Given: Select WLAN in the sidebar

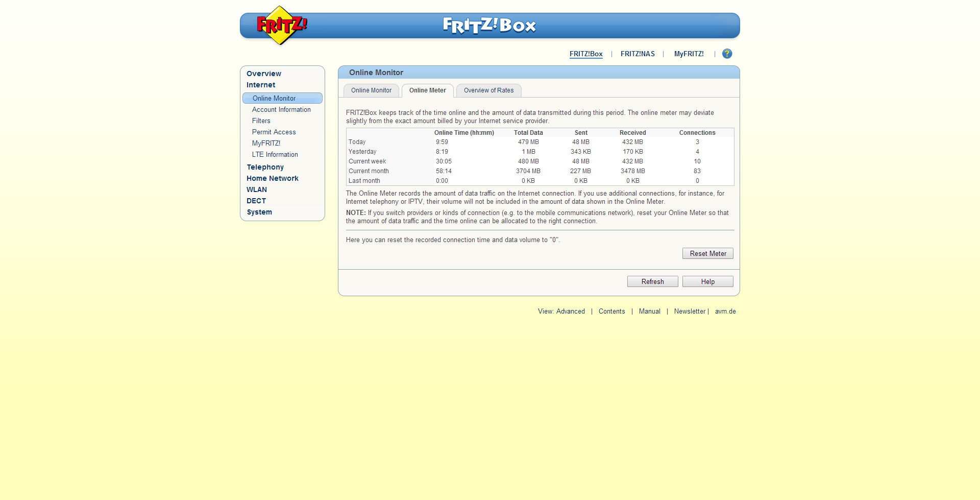Looking at the screenshot, I should [x=257, y=189].
